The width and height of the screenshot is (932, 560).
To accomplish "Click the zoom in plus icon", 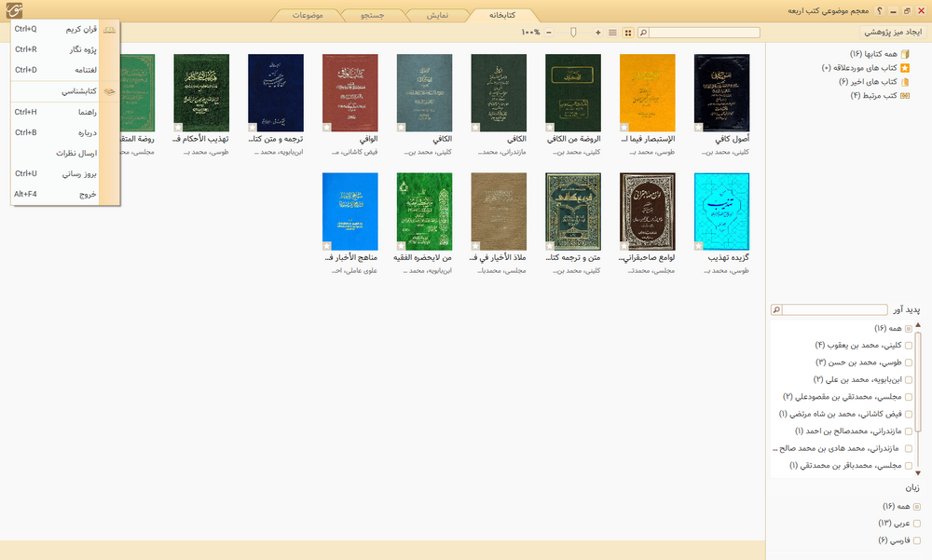I will [598, 33].
